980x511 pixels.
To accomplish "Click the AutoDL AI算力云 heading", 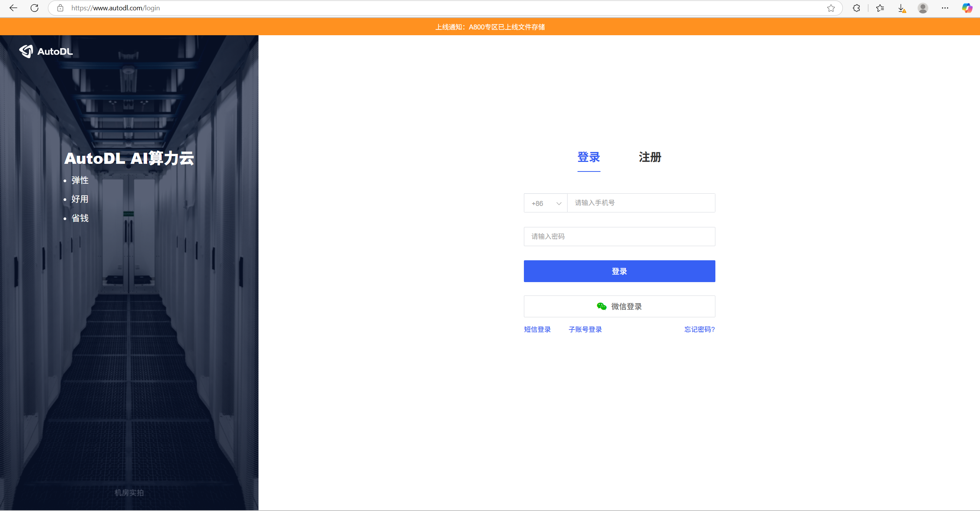I will [x=129, y=158].
